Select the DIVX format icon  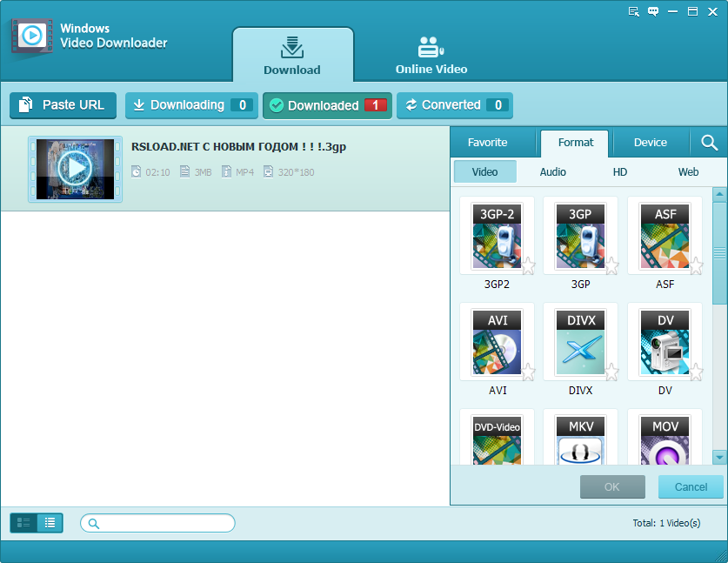[x=580, y=342]
